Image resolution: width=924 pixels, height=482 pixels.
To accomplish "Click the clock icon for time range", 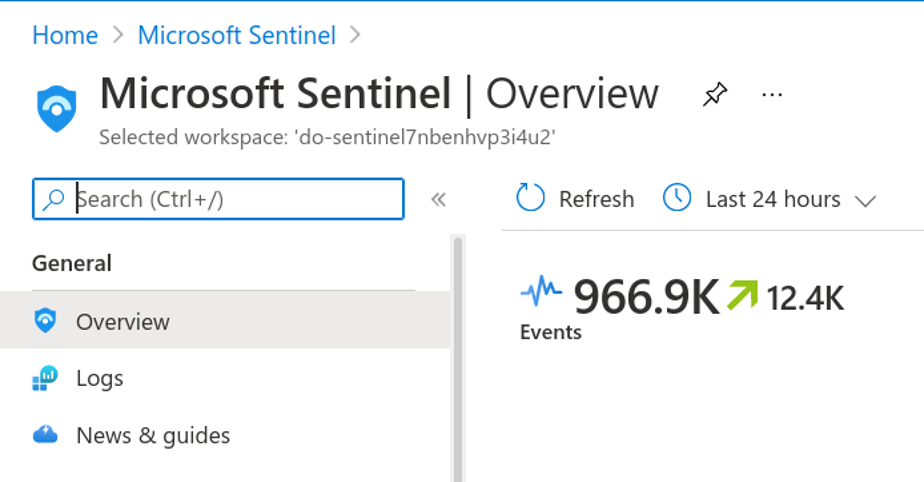I will coord(677,198).
